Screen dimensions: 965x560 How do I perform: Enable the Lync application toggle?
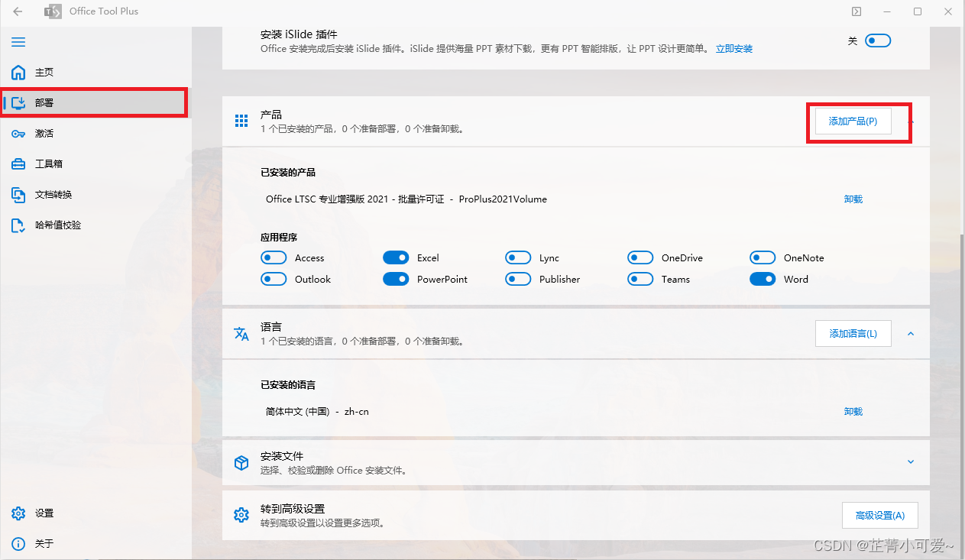pyautogui.click(x=518, y=258)
